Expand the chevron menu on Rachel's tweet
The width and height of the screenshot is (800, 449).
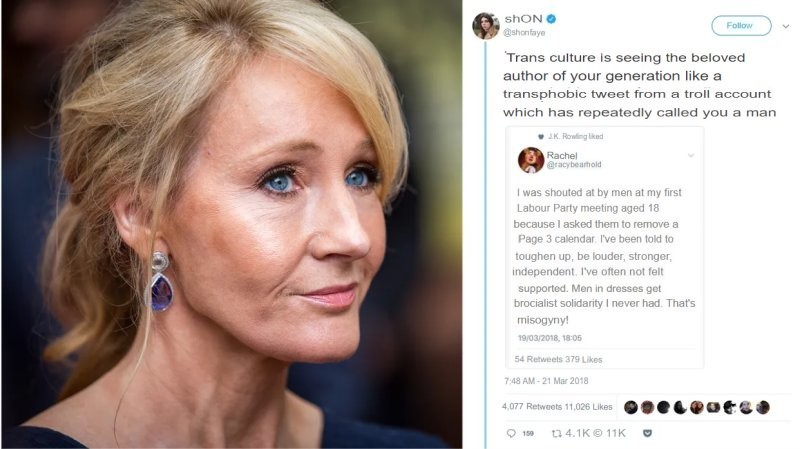coord(691,155)
